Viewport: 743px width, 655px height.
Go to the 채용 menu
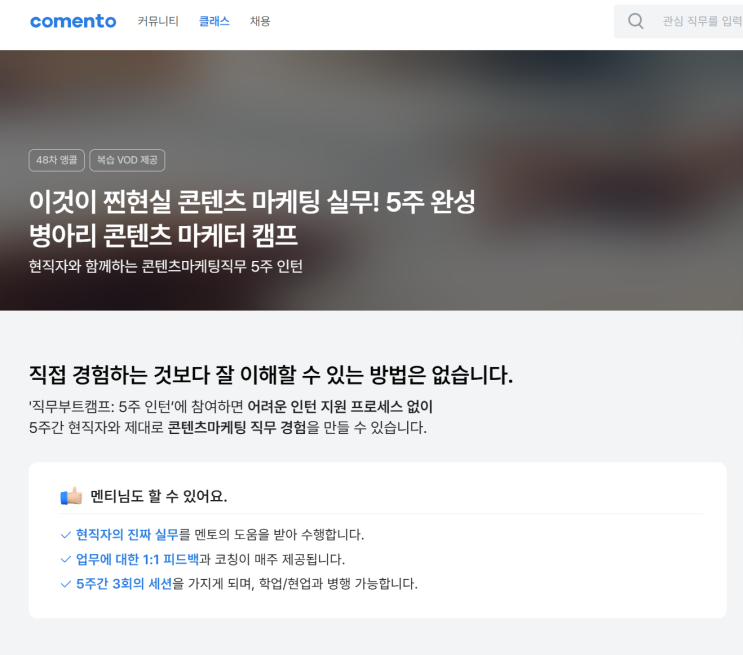click(x=260, y=21)
